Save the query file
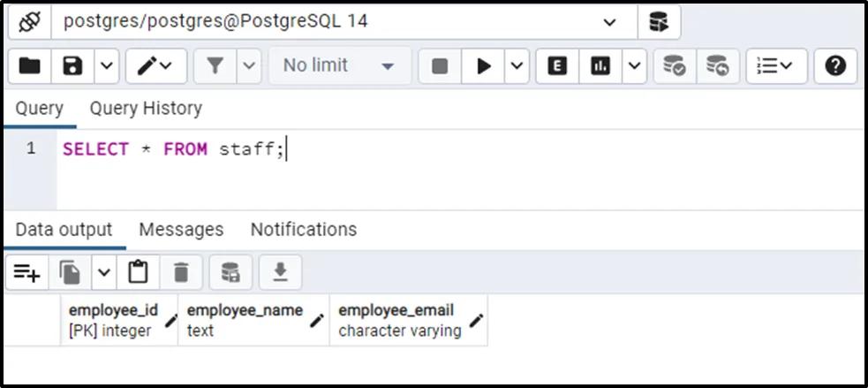 pyautogui.click(x=73, y=65)
